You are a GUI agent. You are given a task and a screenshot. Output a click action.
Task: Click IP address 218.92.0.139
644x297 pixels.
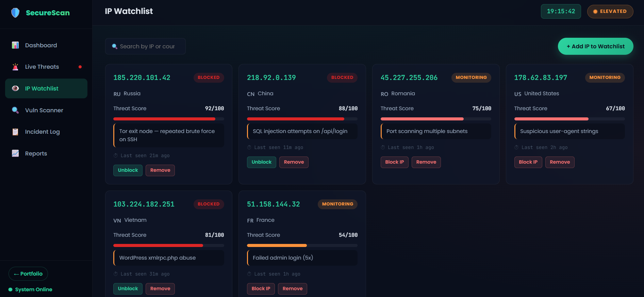pyautogui.click(x=271, y=78)
